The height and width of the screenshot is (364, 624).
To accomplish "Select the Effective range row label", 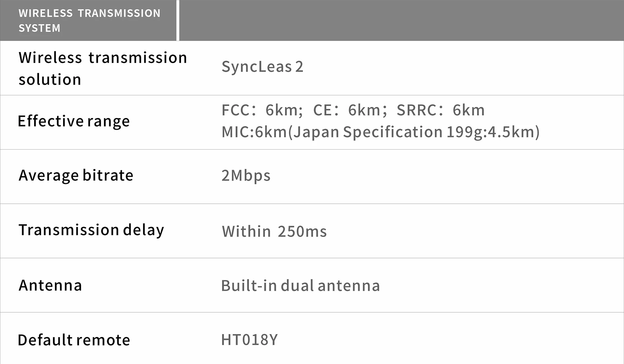I will [74, 121].
